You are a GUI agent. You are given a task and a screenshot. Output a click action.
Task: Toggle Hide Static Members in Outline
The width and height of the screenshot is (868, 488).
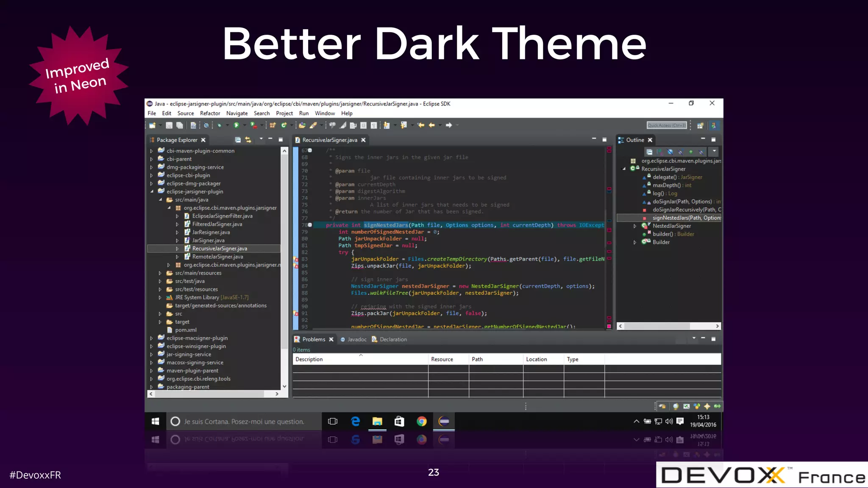coord(680,152)
